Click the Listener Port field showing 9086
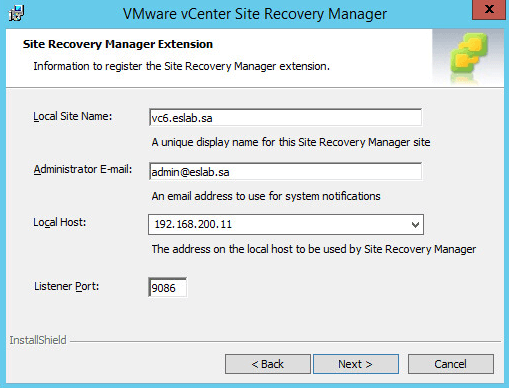This screenshot has width=509, height=388. tap(167, 287)
